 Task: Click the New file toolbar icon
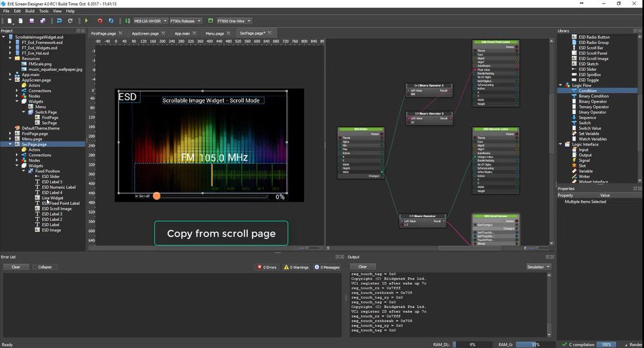coord(10,21)
